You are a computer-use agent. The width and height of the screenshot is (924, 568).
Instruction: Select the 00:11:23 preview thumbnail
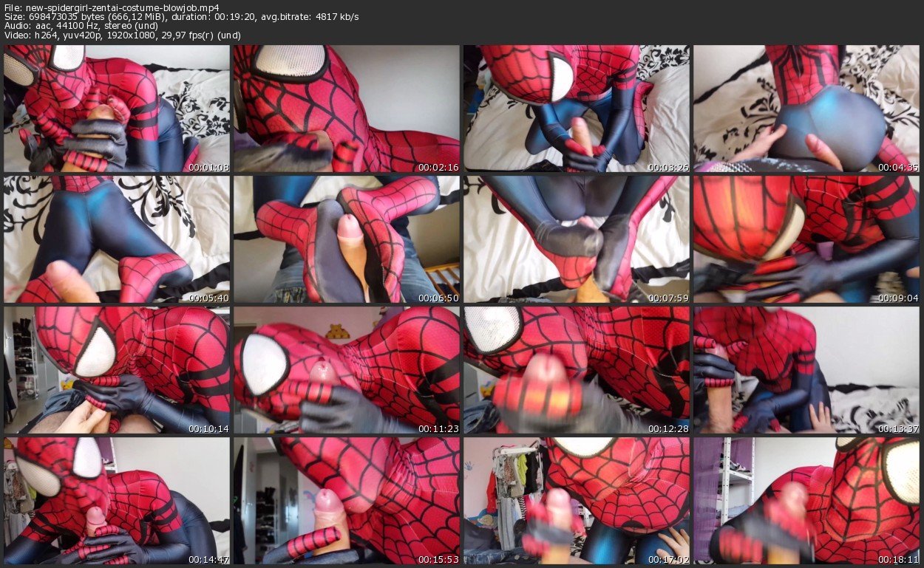click(347, 369)
